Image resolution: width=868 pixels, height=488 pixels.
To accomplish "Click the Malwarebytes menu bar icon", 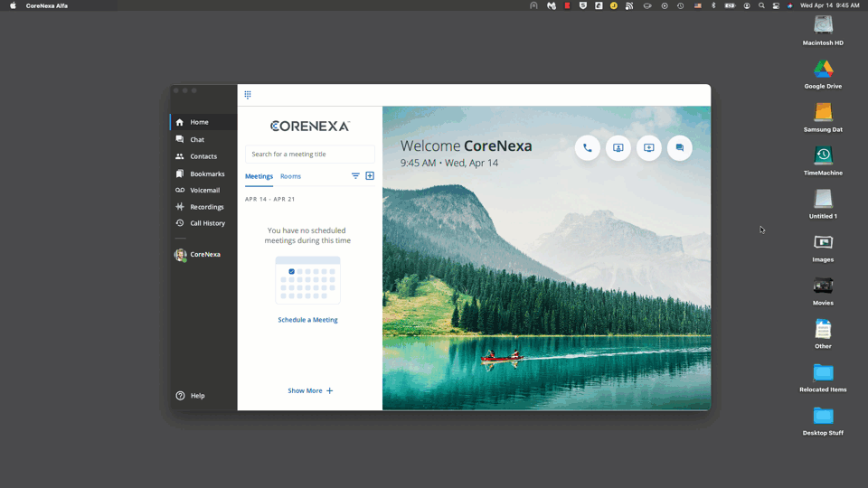I will 552,5.
